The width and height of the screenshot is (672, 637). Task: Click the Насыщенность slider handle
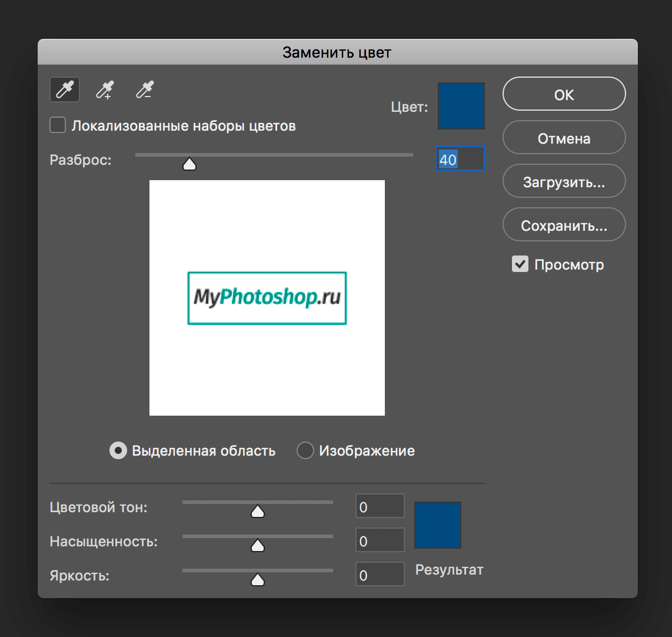(x=258, y=546)
